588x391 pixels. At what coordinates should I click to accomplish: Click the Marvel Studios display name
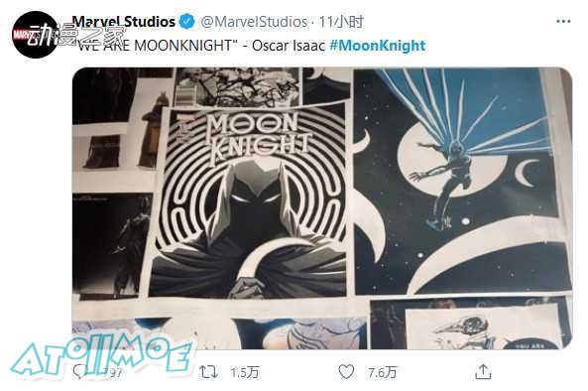click(124, 22)
